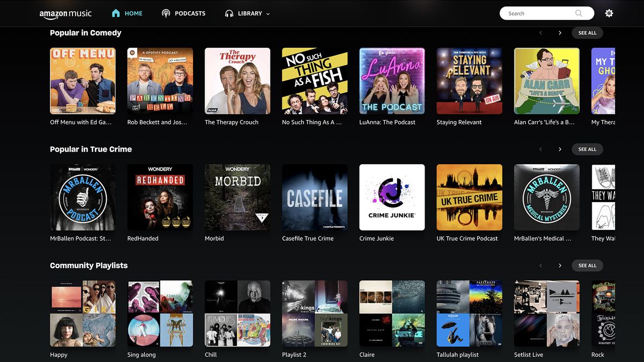Open the Off Menu with Ed Gamble podcast
The height and width of the screenshot is (362, 644).
coord(82,80)
